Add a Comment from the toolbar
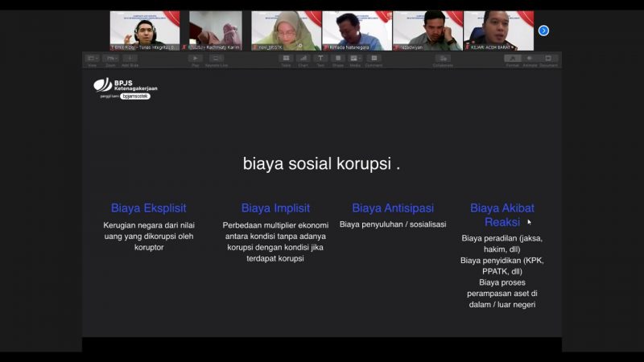Image resolution: width=644 pixels, height=362 pixels. coord(374,58)
